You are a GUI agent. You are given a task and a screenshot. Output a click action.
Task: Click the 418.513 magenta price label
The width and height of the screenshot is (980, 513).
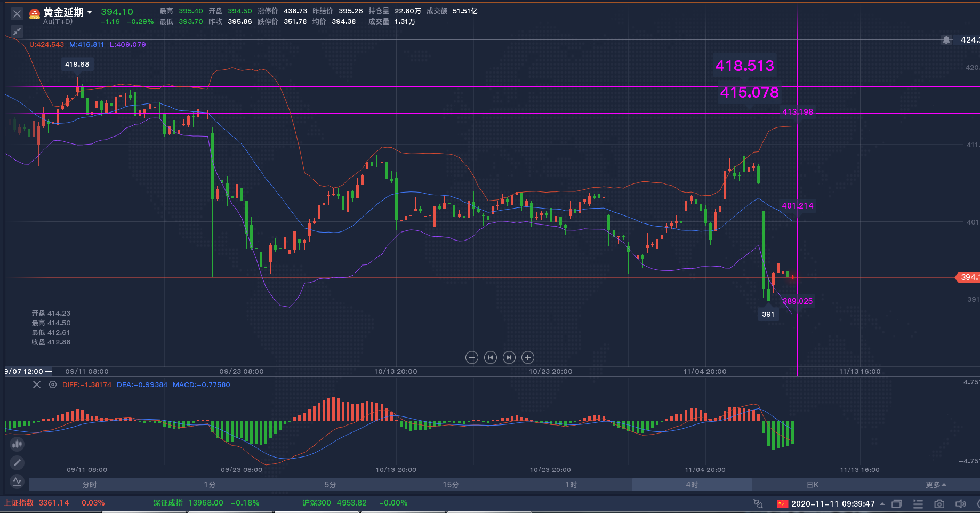tap(744, 66)
